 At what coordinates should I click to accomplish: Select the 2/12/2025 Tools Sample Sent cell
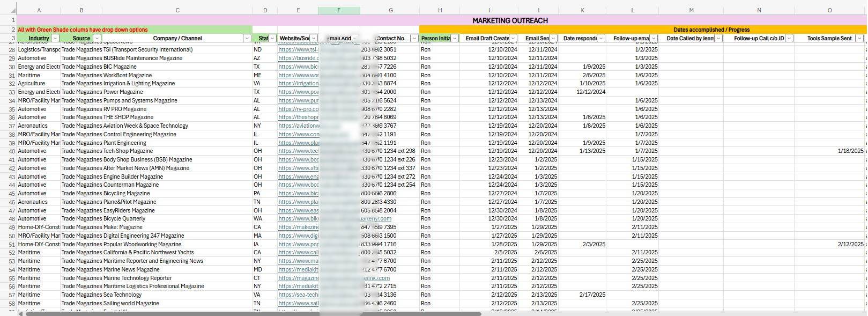click(829, 244)
